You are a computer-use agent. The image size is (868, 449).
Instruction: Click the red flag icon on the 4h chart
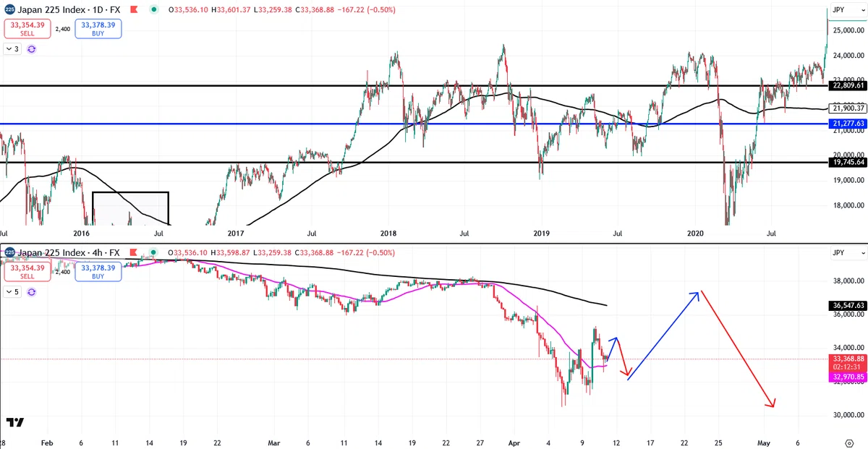click(134, 252)
